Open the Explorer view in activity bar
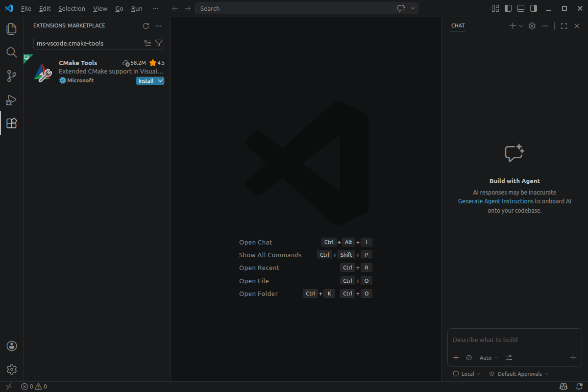 tap(12, 29)
